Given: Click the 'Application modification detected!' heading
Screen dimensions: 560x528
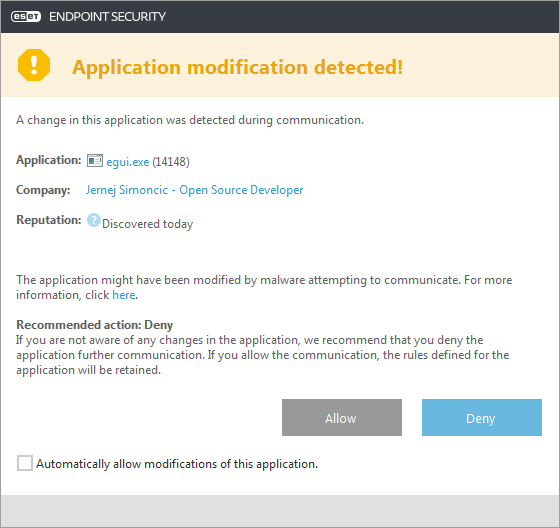Looking at the screenshot, I should [x=238, y=68].
